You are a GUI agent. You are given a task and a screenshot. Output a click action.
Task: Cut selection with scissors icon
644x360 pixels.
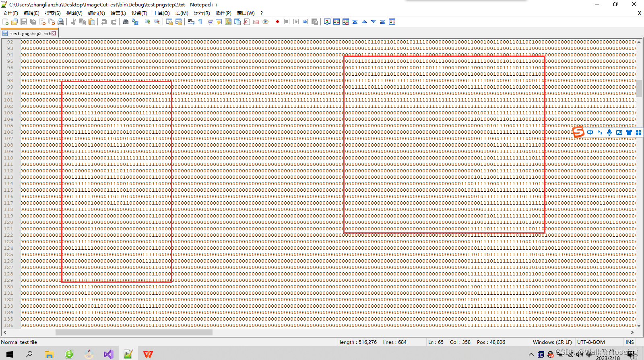pyautogui.click(x=73, y=22)
